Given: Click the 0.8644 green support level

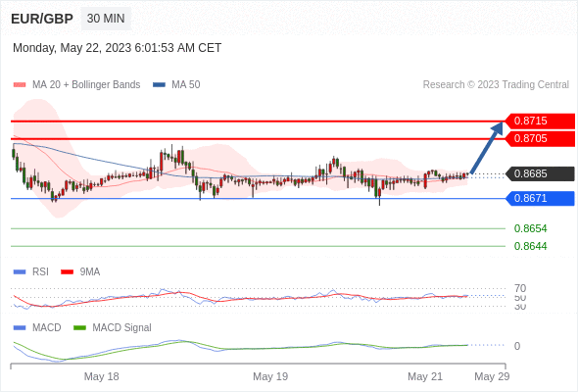Looking at the screenshot, I should (x=530, y=246).
